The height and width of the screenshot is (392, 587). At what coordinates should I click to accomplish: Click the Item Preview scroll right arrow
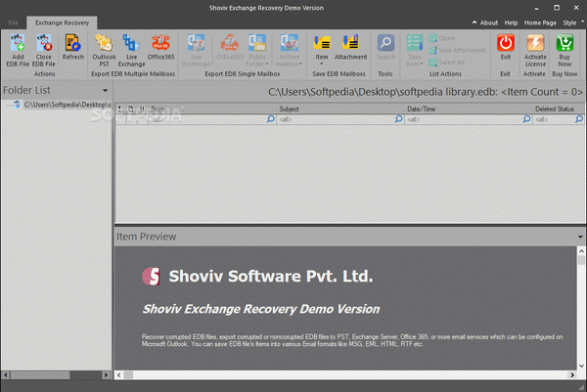pos(572,374)
